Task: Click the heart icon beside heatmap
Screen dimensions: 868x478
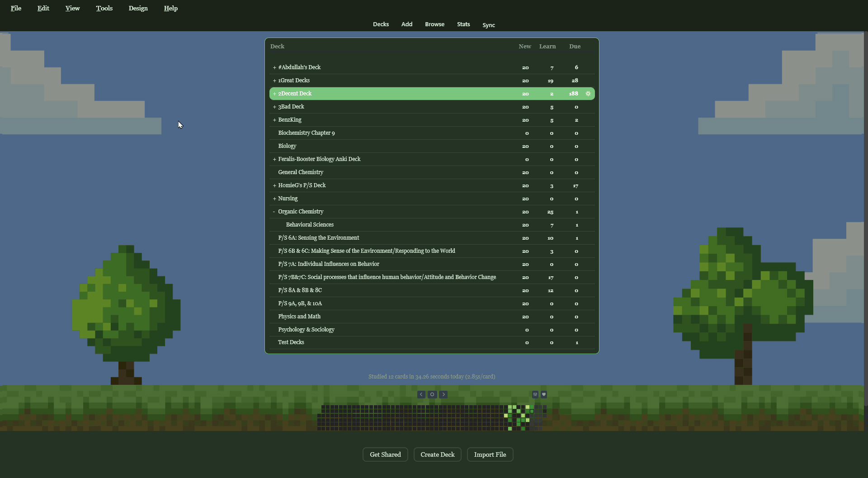Action: click(x=544, y=394)
